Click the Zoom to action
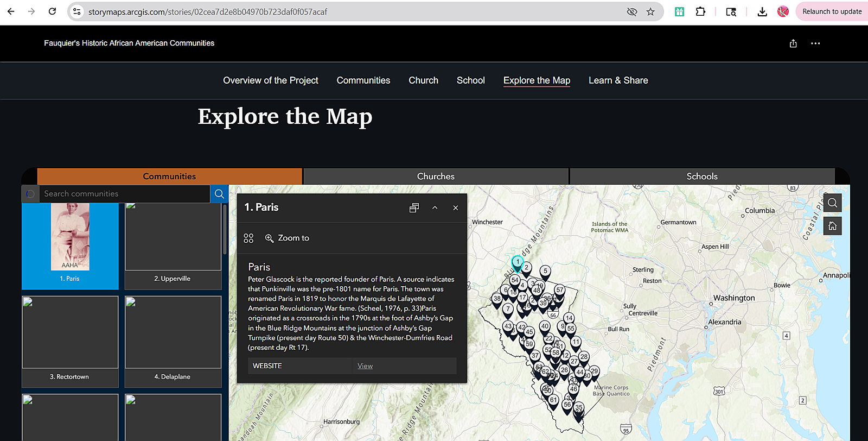Screen dimensions: 868x441 pos(287,238)
